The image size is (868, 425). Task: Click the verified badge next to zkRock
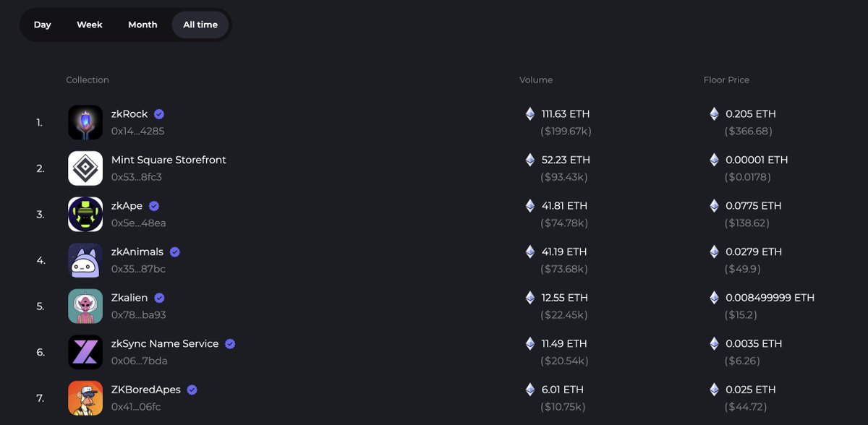coord(159,114)
